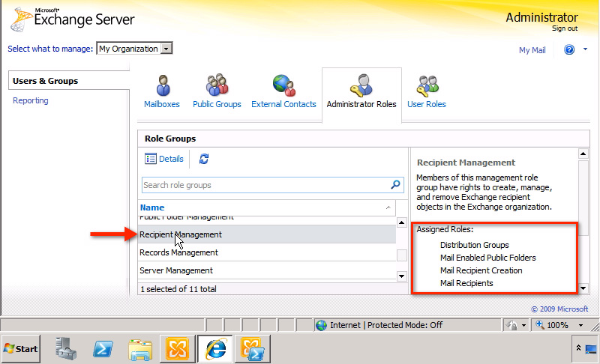This screenshot has width=600, height=364.
Task: Click details pane scroll up arrow
Action: (583, 154)
